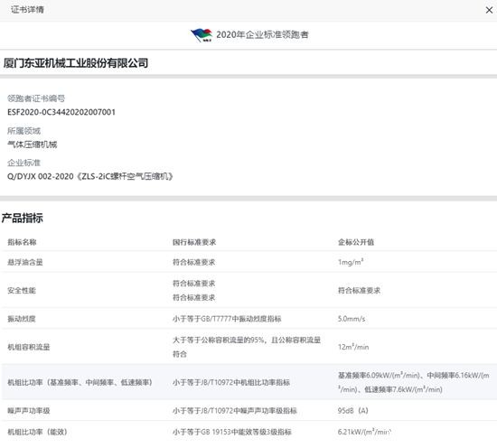Select field value 气体压缩机械
This screenshot has height=448, width=497.
pyautogui.click(x=33, y=145)
